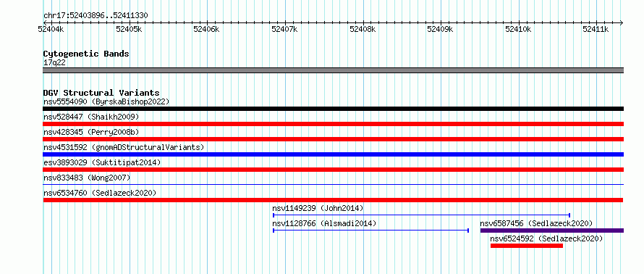Image resolution: width=644 pixels, height=274 pixels.
Task: Click the chr17:52403896..52411330 region label
Action: (x=96, y=16)
